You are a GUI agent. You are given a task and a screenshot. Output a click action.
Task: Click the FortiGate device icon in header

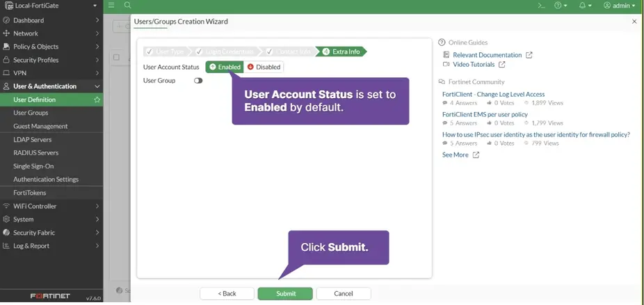coord(8,6)
